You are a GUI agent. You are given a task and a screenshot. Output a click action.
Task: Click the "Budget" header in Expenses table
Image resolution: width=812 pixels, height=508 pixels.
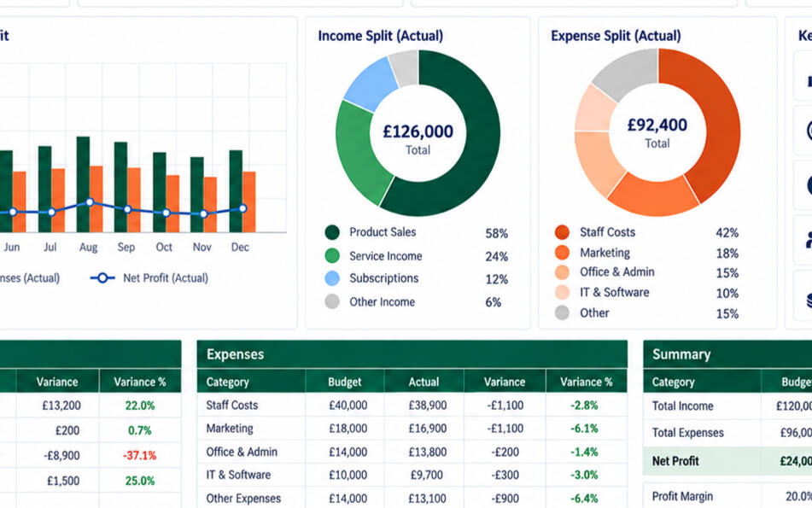tap(345, 382)
